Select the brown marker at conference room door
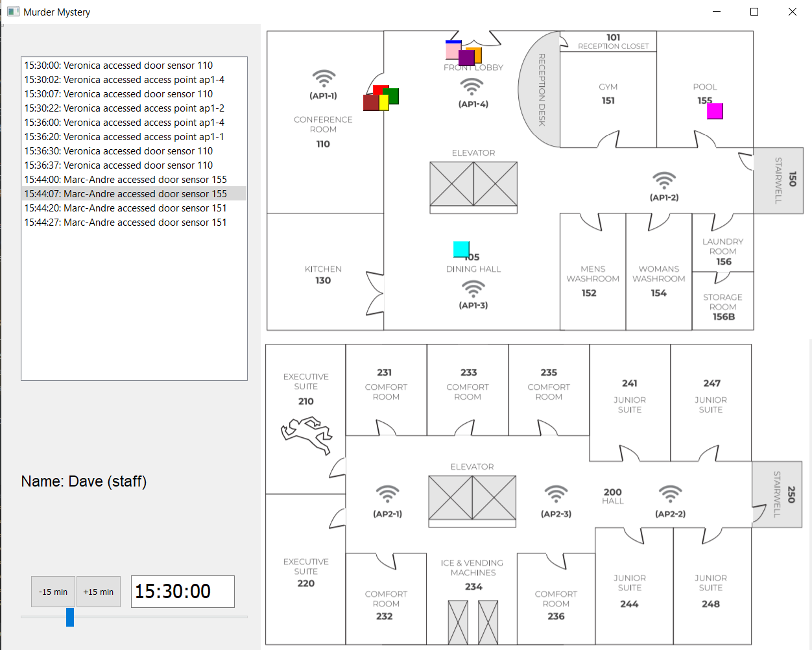812x650 pixels. tap(370, 102)
